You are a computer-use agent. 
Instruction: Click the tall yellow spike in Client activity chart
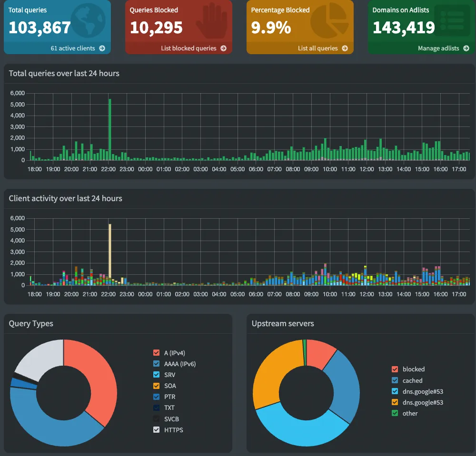pos(110,252)
